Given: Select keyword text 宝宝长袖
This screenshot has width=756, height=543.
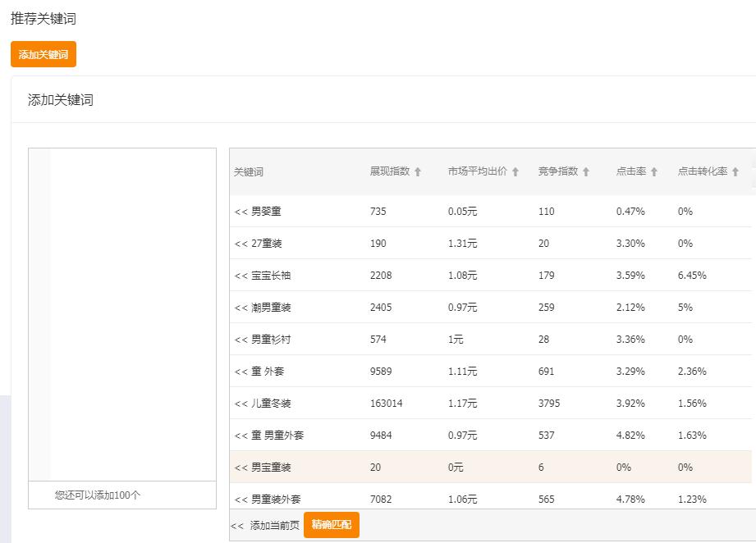Looking at the screenshot, I should pyautogui.click(x=271, y=275).
